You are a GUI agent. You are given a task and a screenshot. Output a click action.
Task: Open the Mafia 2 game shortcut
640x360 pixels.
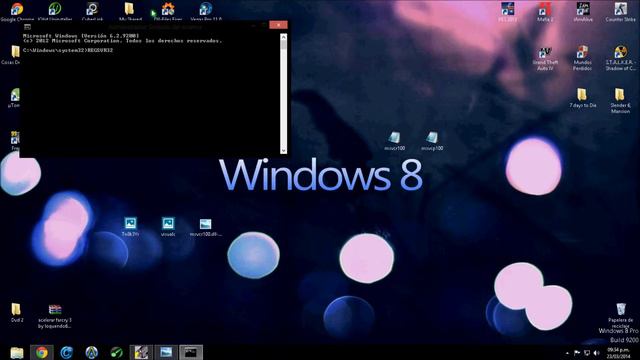click(545, 11)
